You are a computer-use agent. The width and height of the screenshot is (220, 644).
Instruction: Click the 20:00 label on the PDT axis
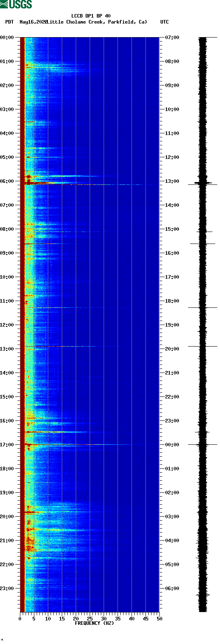click(x=7, y=517)
